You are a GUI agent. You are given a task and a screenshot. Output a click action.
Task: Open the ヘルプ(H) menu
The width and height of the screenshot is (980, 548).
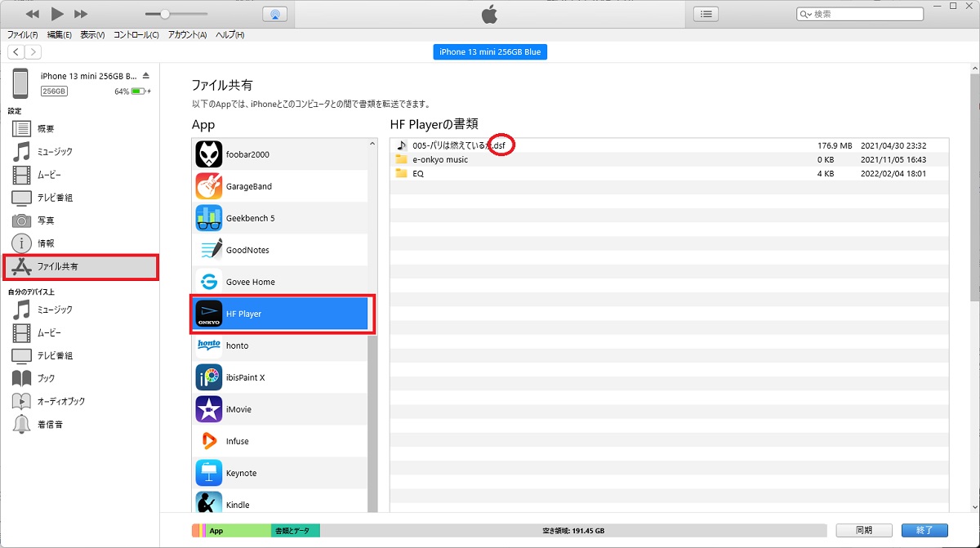pyautogui.click(x=229, y=35)
